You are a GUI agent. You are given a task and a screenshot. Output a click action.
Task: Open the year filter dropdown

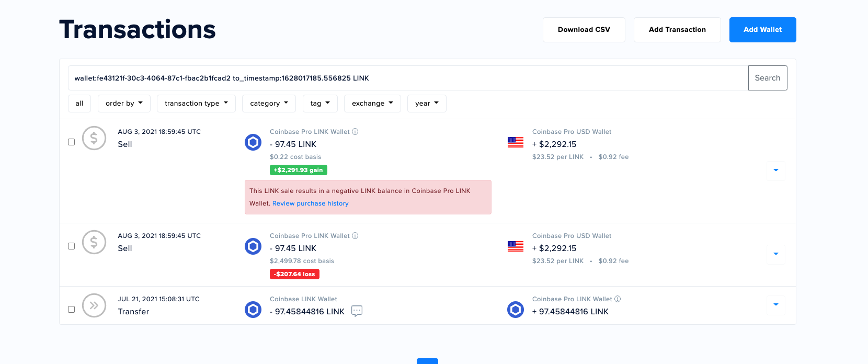[x=427, y=104]
